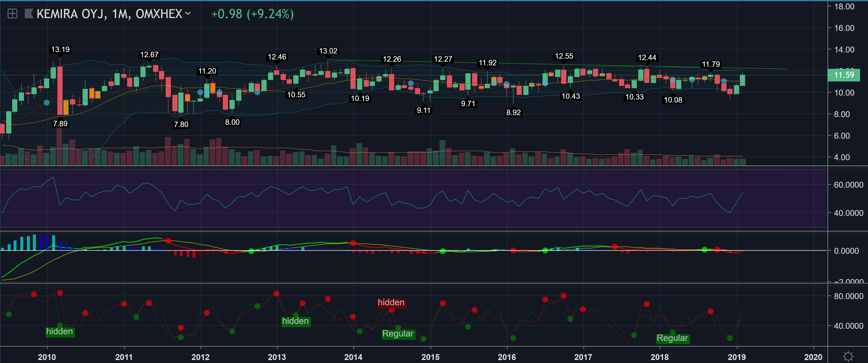The width and height of the screenshot is (868, 363).
Task: Select the 13.02 pivot high label
Action: pos(328,51)
